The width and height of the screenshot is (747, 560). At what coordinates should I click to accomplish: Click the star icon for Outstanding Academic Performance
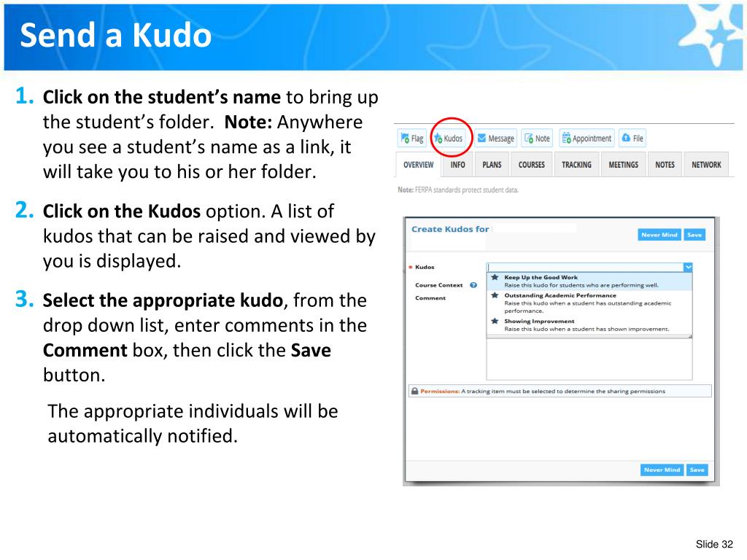point(495,295)
